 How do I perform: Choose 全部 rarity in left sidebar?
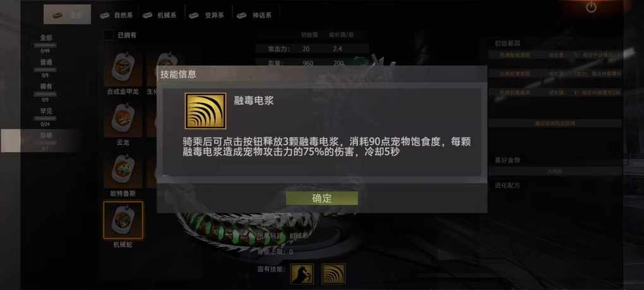[45, 43]
